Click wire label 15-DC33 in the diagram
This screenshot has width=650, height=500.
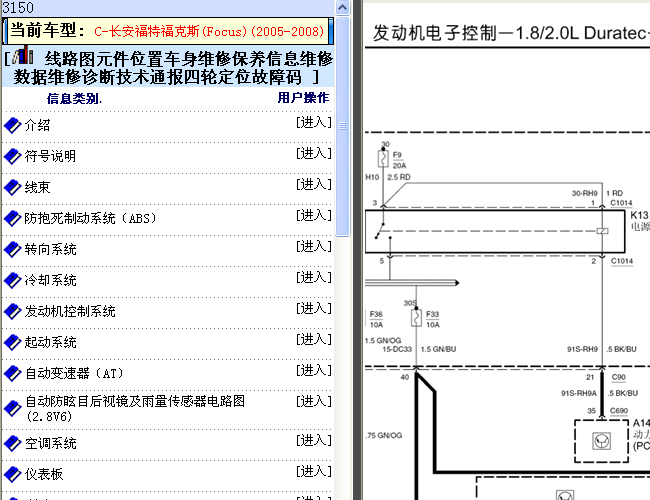coord(397,349)
